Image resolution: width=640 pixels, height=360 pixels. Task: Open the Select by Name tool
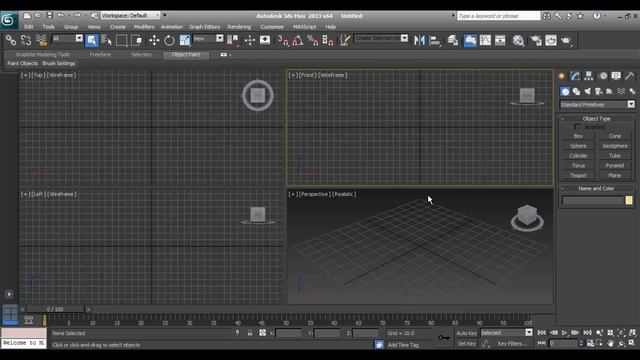coord(107,40)
